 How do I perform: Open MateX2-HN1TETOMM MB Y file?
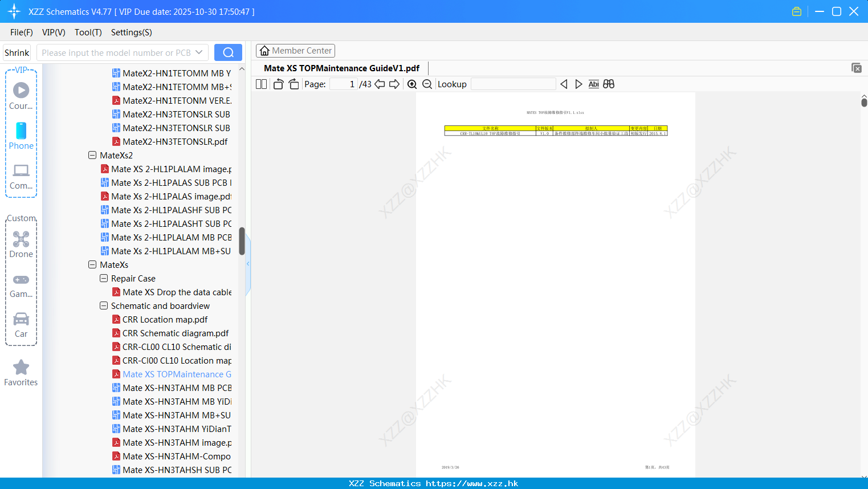tap(172, 74)
